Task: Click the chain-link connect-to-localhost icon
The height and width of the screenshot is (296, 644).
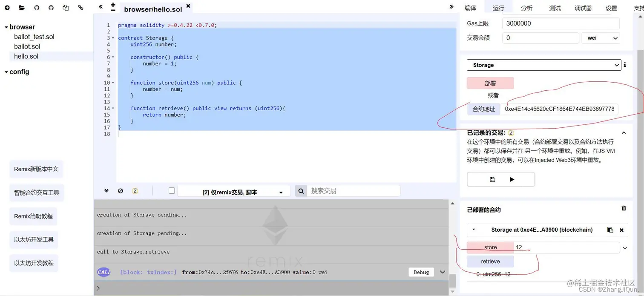Action: [80, 8]
